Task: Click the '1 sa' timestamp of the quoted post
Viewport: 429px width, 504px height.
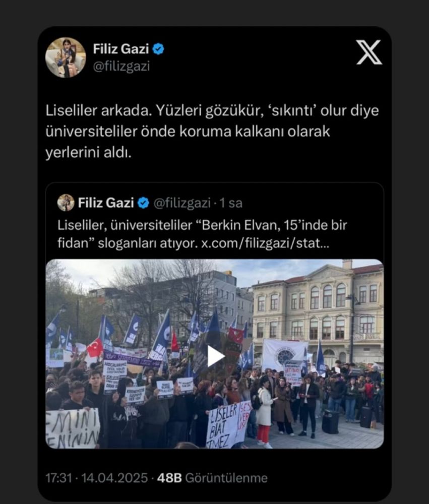Action: [231, 203]
